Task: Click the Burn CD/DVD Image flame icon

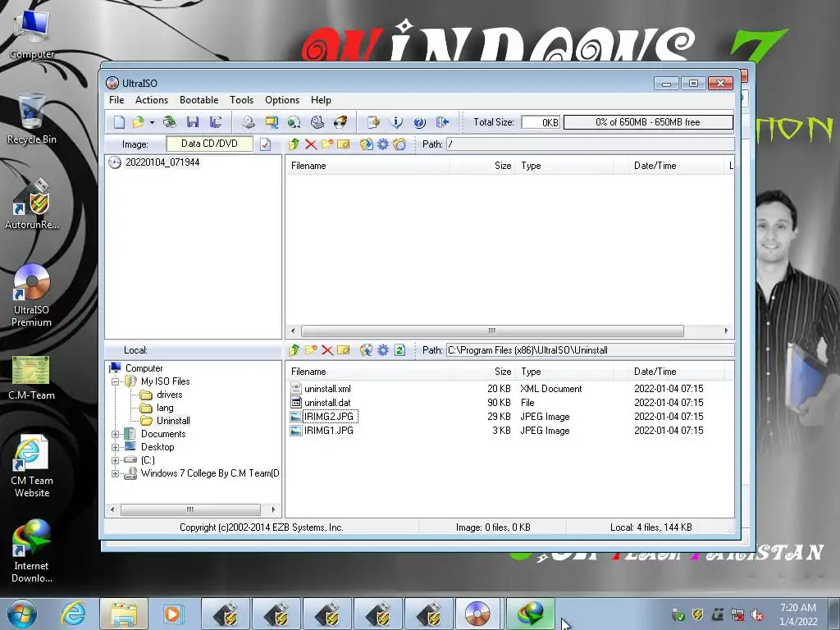Action: pyautogui.click(x=340, y=122)
